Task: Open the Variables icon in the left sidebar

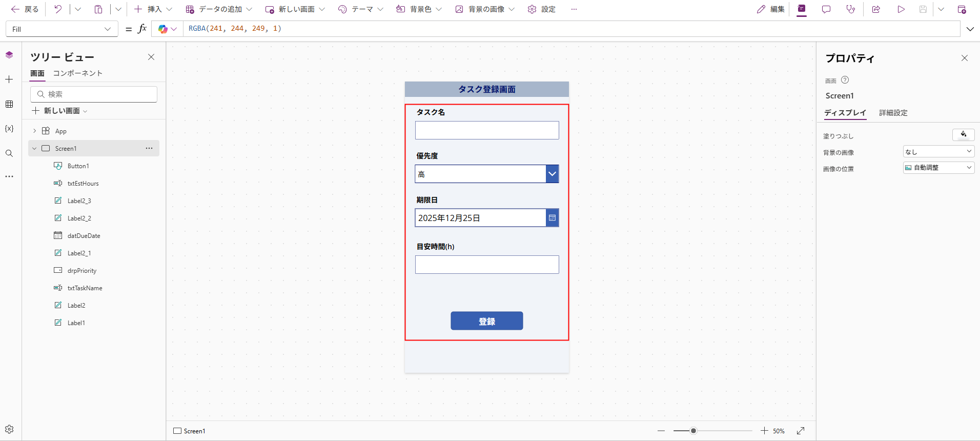Action: click(x=9, y=129)
